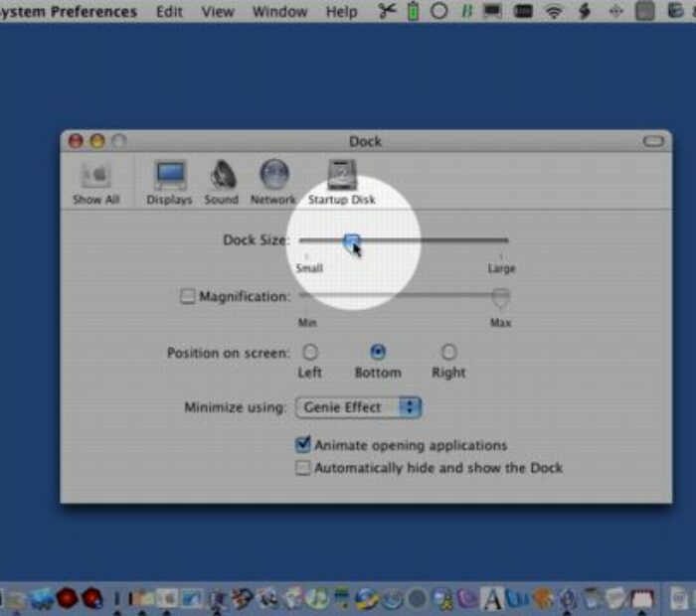Enable the Magnification checkbox
Image resolution: width=696 pixels, height=616 pixels.
click(x=187, y=296)
